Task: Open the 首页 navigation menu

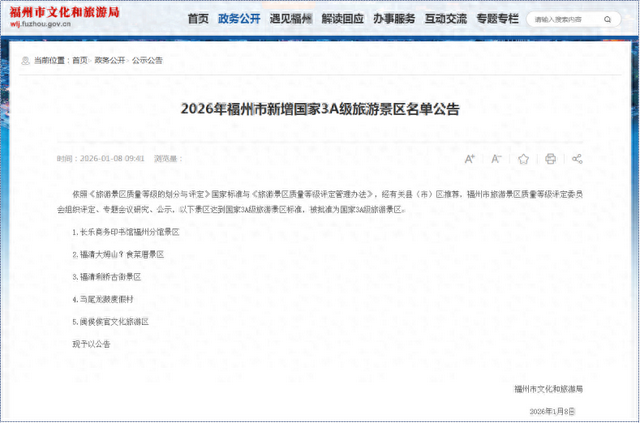Action: pos(198,19)
